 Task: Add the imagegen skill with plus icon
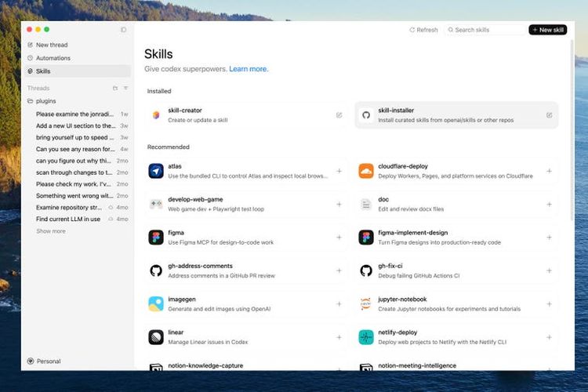click(x=339, y=303)
